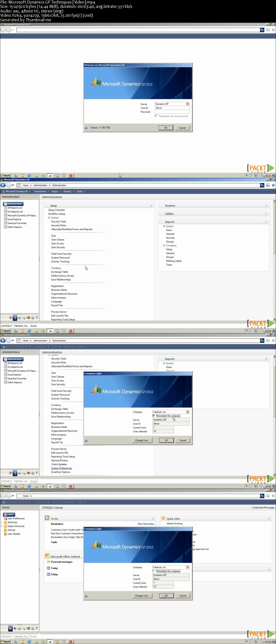Click the help icon in Welcome dialog
Screen dimensions: 276x644
[x=86, y=128]
